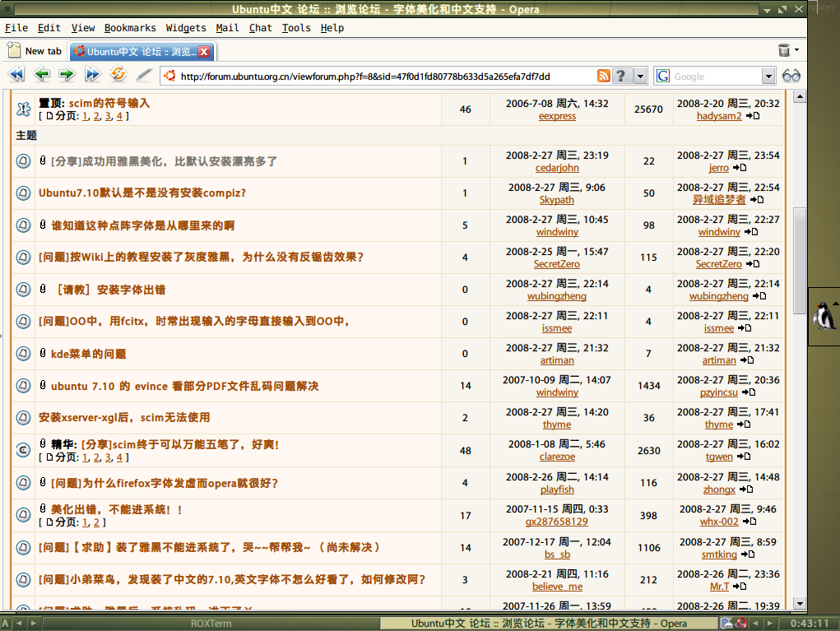Click last-post arrow icon next to zhongx
The image size is (840, 631).
tap(746, 489)
